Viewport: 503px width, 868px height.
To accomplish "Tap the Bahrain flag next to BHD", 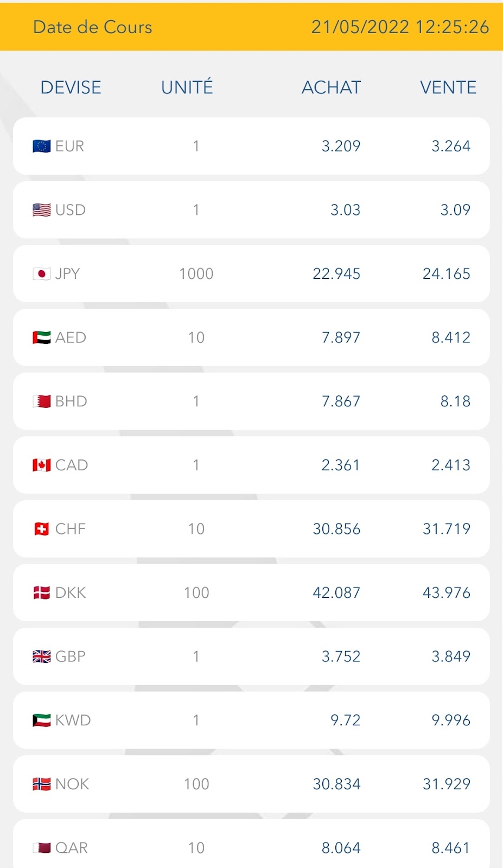I will 42,401.
